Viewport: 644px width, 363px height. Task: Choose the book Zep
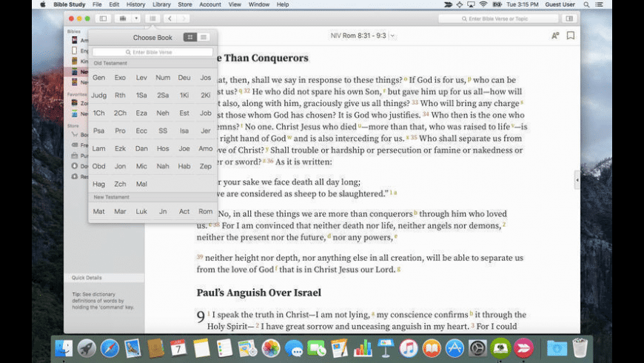point(205,166)
